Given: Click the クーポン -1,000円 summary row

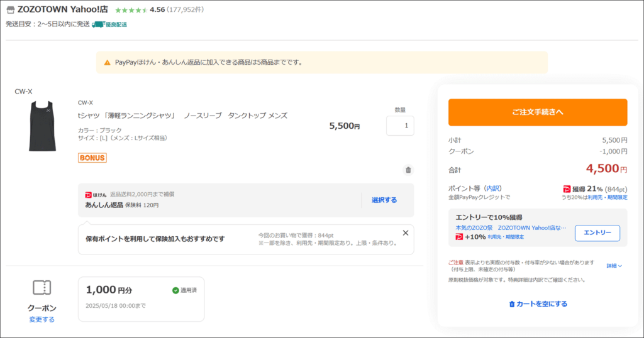Looking at the screenshot, I should 538,151.
